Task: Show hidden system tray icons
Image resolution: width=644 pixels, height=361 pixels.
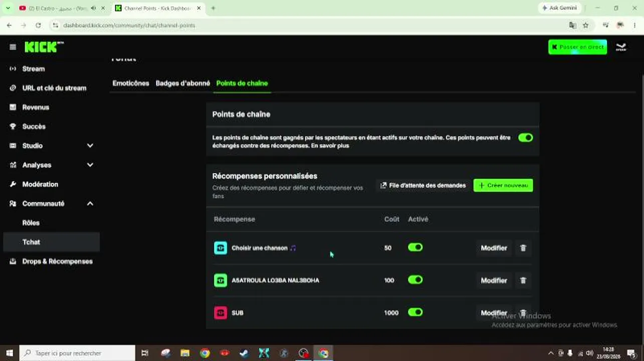Action: (551, 353)
